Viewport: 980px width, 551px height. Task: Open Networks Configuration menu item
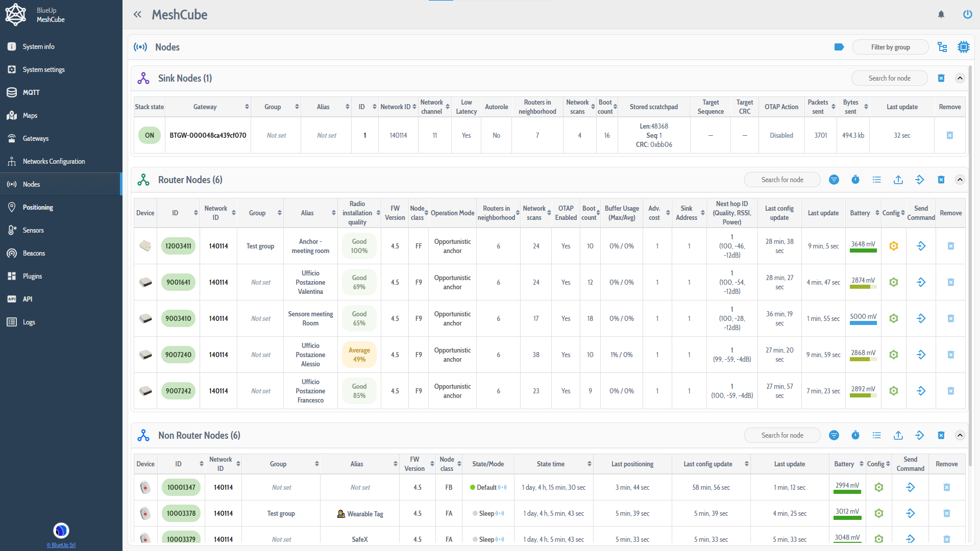point(54,161)
